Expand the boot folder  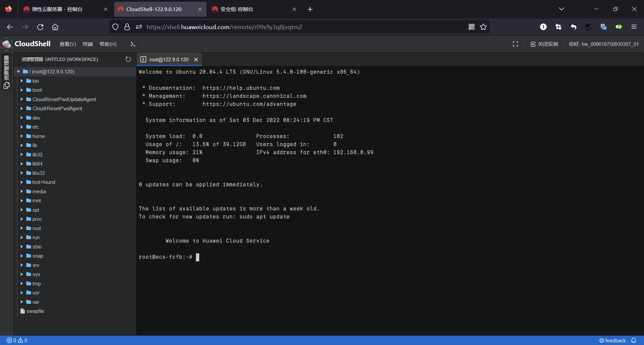pos(22,90)
